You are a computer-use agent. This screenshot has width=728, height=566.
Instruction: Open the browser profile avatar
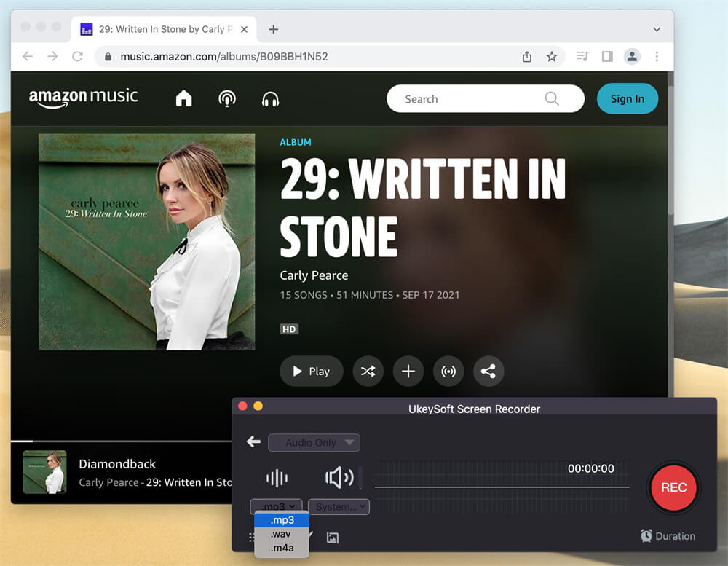click(x=632, y=57)
